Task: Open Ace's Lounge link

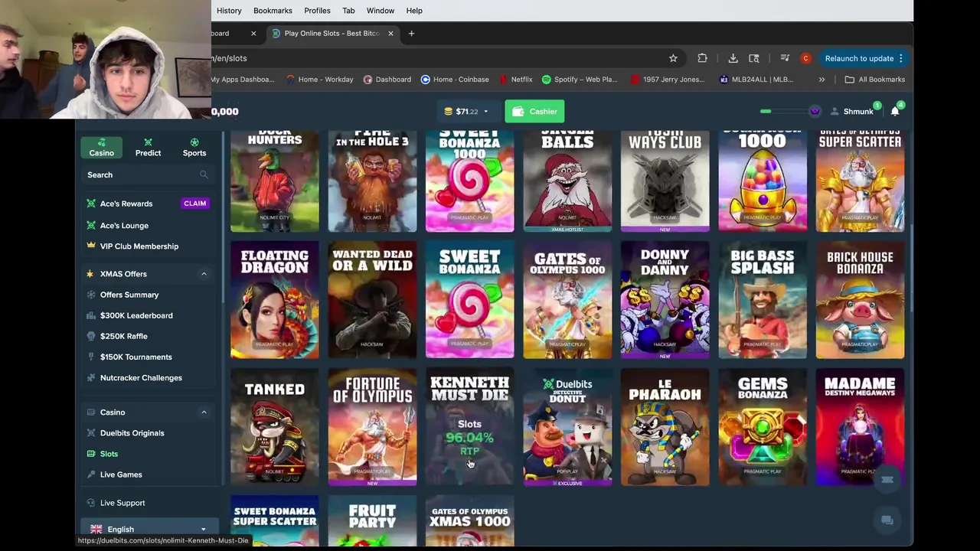Action: pyautogui.click(x=124, y=226)
